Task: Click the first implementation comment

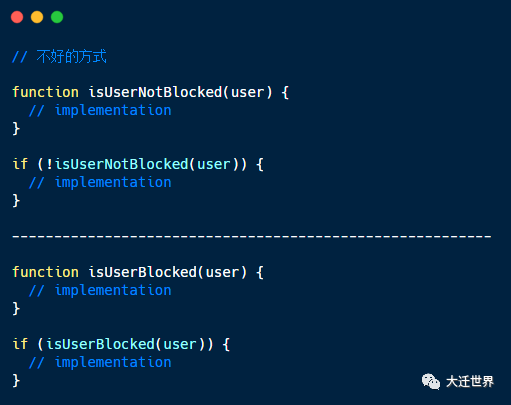Action: pos(100,111)
